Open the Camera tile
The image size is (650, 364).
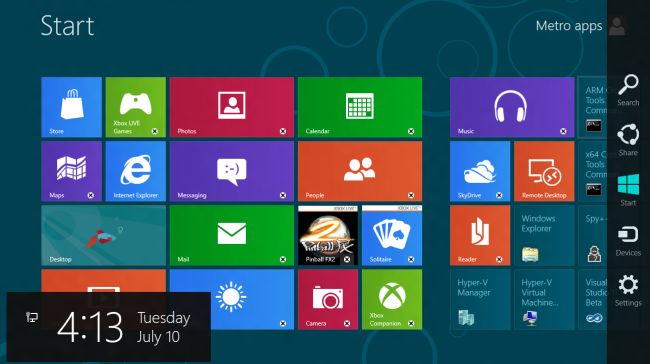coord(328,299)
